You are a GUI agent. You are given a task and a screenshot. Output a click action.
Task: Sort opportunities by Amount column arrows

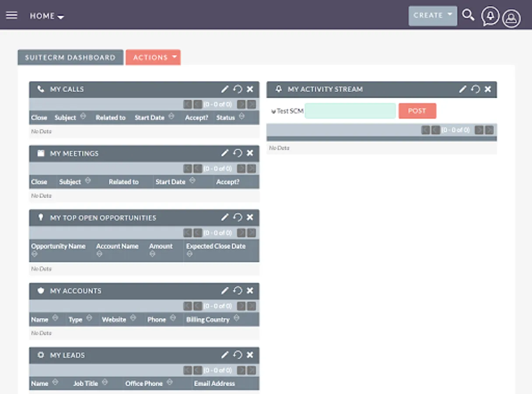[x=152, y=253]
